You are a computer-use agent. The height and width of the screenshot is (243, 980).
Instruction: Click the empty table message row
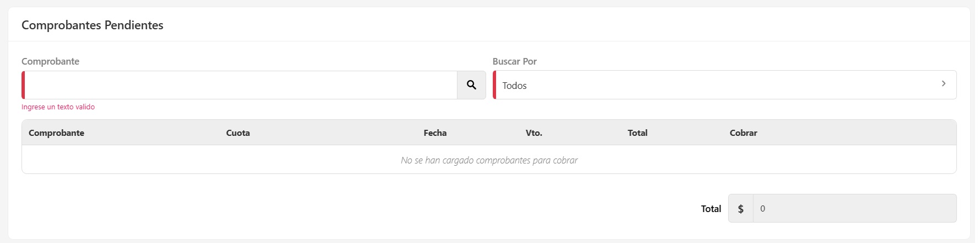coord(489,160)
